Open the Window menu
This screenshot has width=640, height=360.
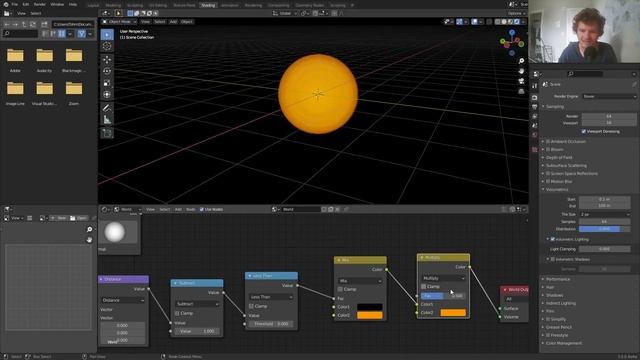pos(57,4)
